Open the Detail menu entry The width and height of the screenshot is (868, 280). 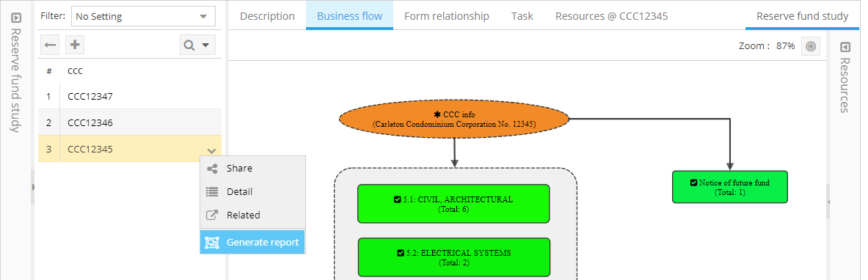click(252, 191)
